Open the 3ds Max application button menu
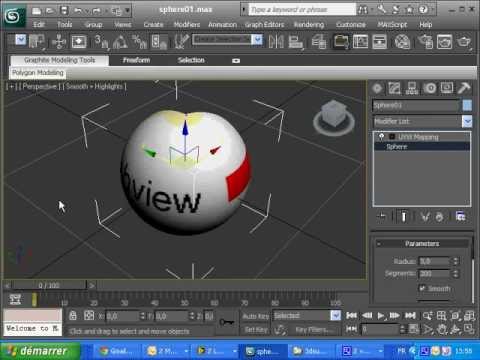480x360 pixels. 14,16
